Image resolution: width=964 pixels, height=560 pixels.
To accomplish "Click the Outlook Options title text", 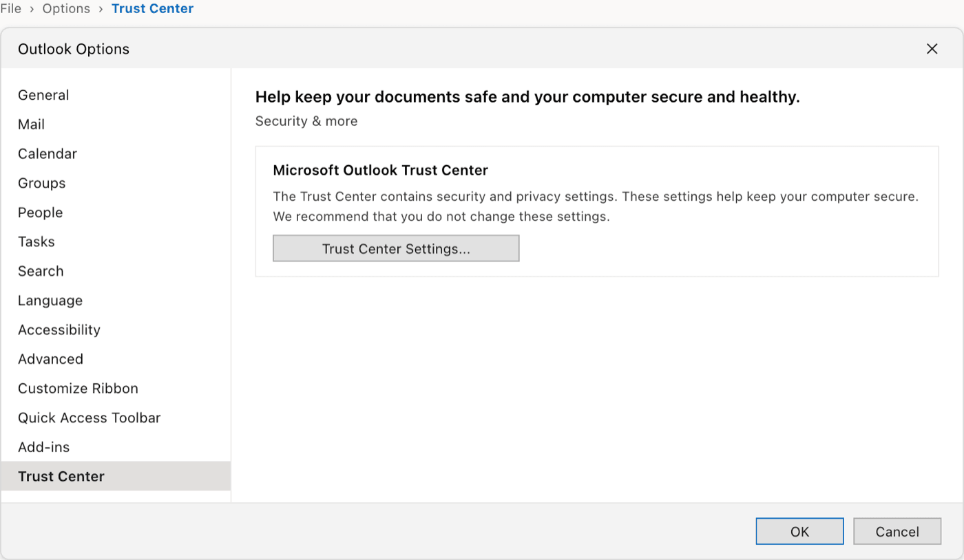I will pos(74,49).
